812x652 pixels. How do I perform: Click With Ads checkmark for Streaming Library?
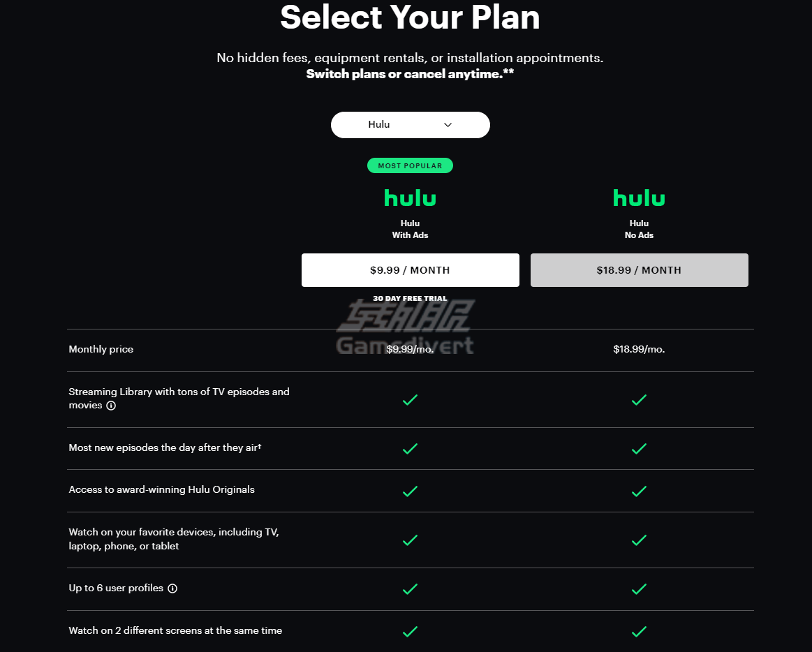410,400
